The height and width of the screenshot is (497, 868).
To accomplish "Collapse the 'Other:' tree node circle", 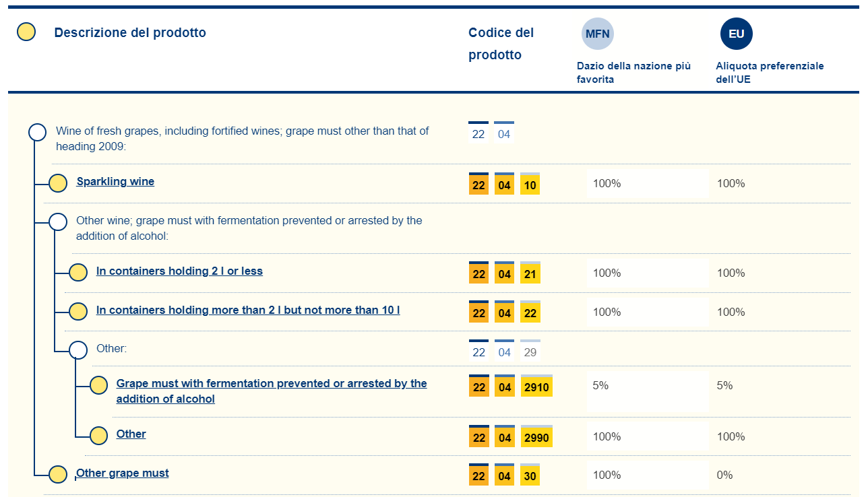I will tap(78, 350).
